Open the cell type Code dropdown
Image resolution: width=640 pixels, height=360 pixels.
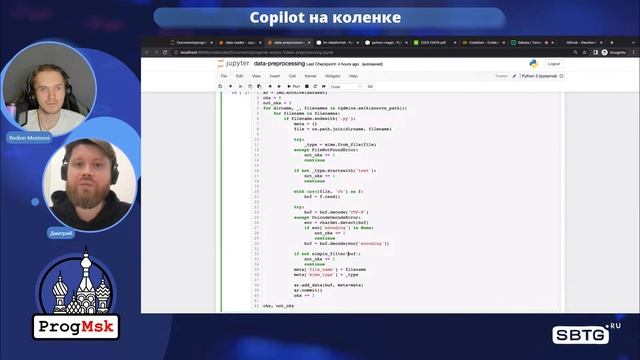click(346, 87)
